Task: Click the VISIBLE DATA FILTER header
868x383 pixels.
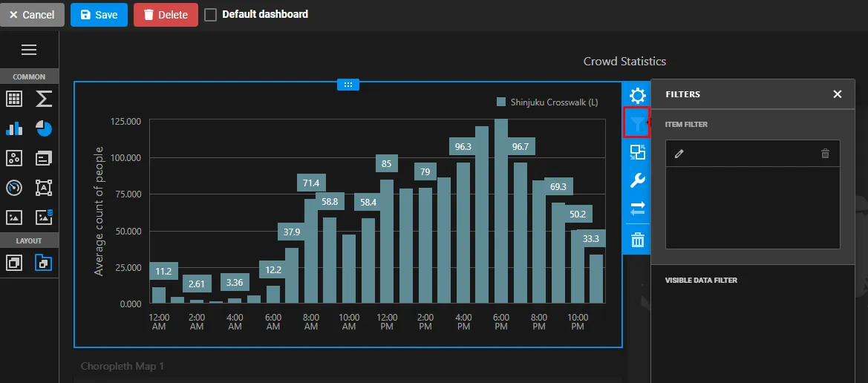Action: click(x=701, y=280)
